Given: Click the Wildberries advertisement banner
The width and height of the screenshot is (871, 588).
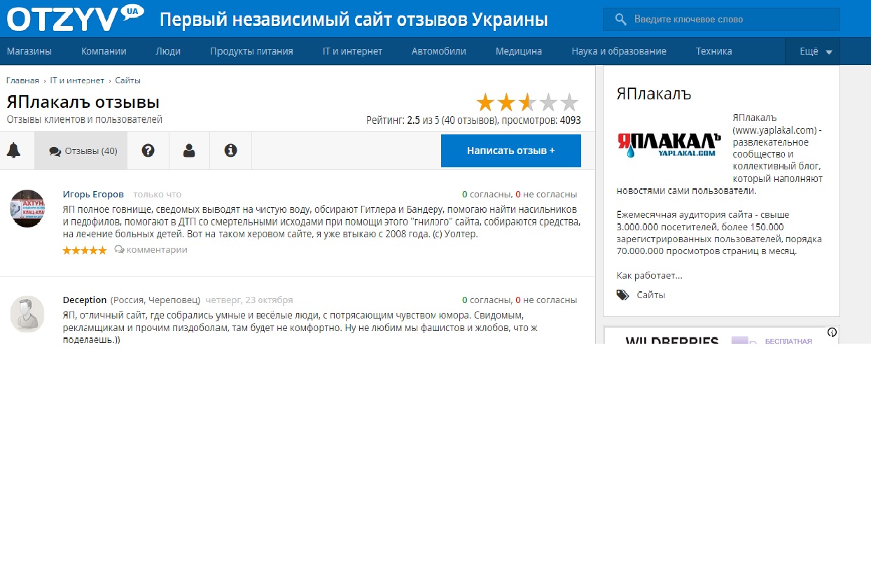Looking at the screenshot, I should (x=721, y=335).
